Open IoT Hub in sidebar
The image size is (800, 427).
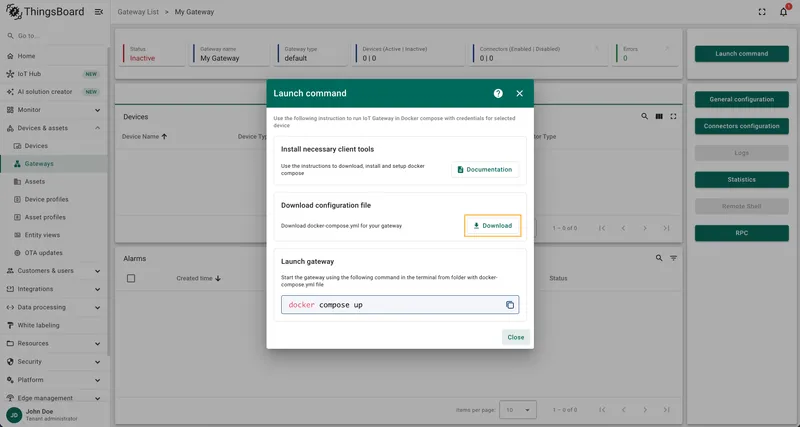(54, 74)
